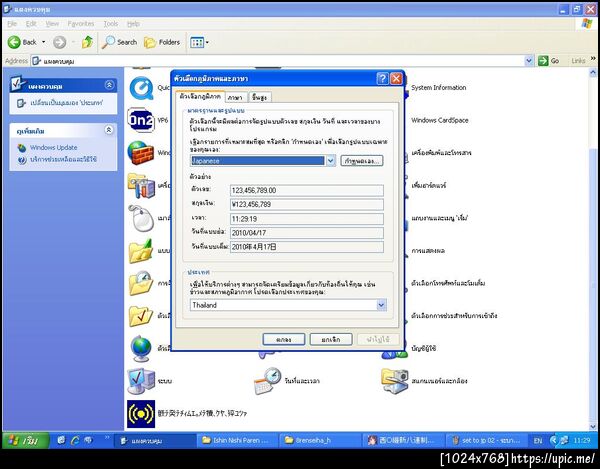Go up one folder level
The height and width of the screenshot is (469, 600).
coord(87,42)
